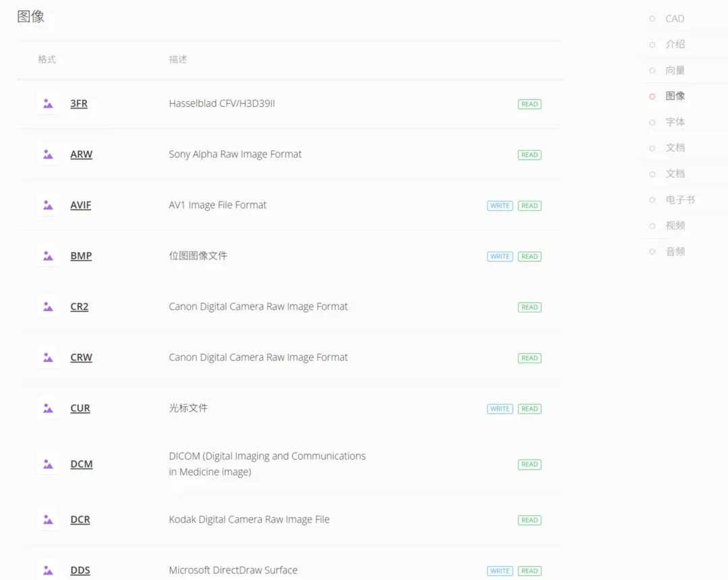Navigate to 电子书 section
Screen dimensions: 728x580
coord(679,200)
